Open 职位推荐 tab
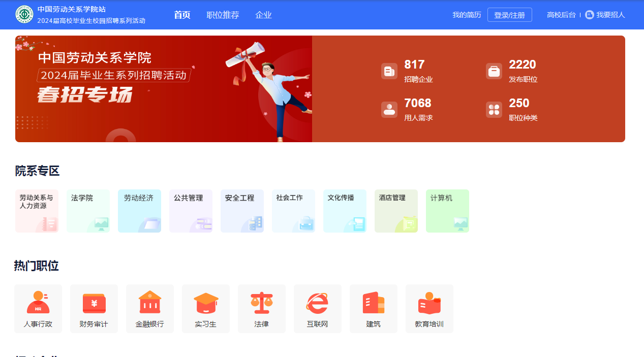 coord(223,15)
